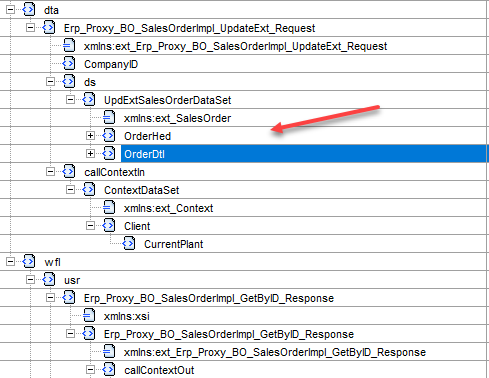Screen dimensions: 489x378
Task: Click attribute icon of xmlns:ext_Erp_Proxy_BO_SalesOrderImpl_UpdateExt_Request
Action: pyautogui.click(x=69, y=46)
